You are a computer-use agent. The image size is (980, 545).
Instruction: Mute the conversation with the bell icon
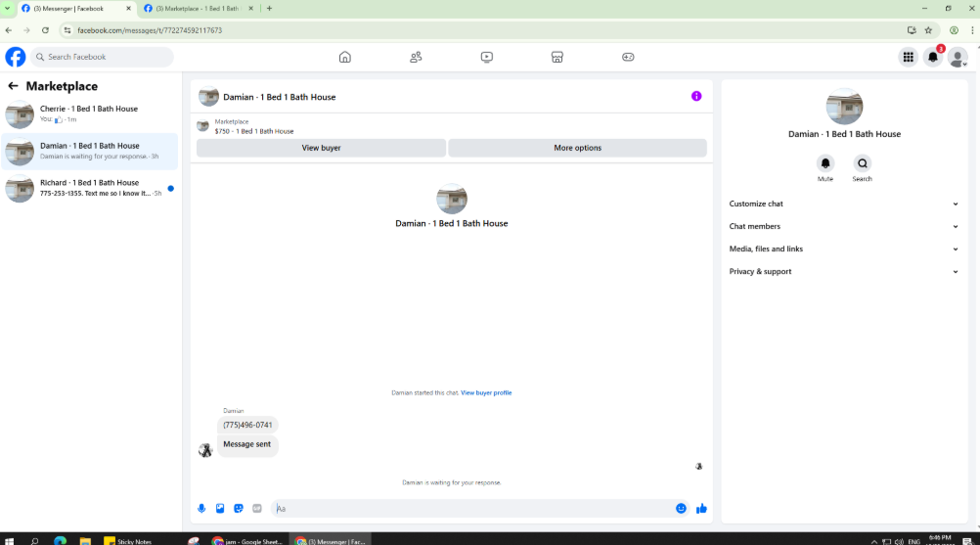click(x=825, y=163)
